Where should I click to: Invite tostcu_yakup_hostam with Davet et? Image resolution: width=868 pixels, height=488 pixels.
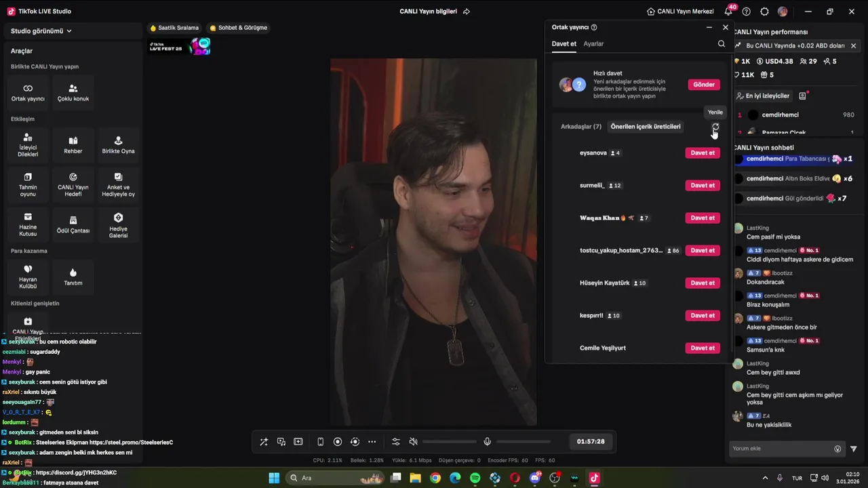click(x=703, y=251)
